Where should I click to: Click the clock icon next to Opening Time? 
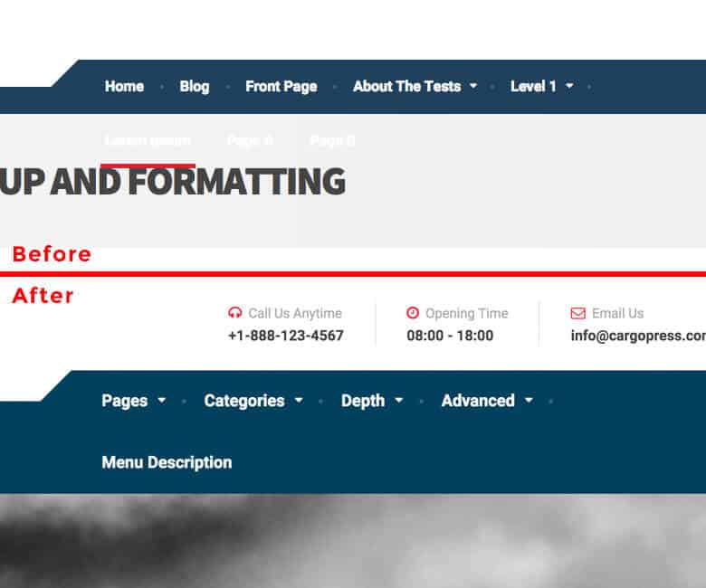click(x=413, y=313)
